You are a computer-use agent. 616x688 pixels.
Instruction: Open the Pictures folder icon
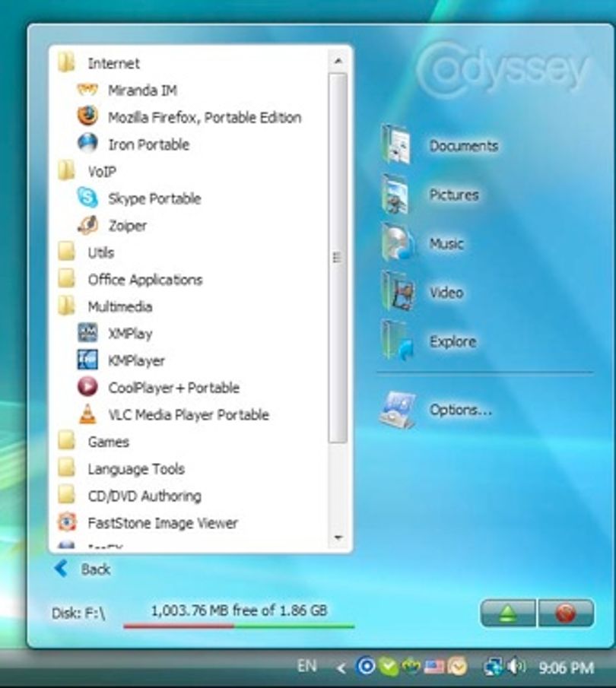pyautogui.click(x=396, y=195)
